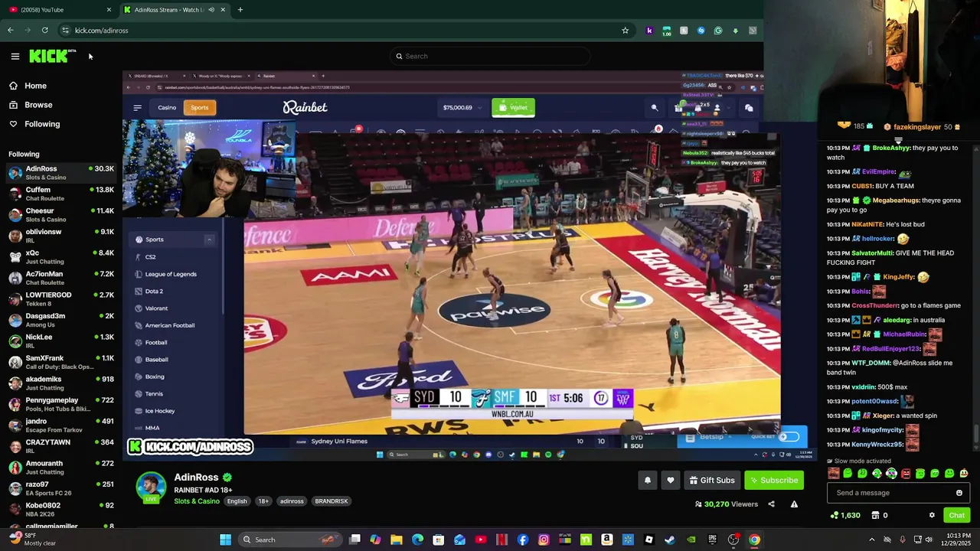Expand the system tray hidden icons
The image size is (980, 551).
click(872, 540)
